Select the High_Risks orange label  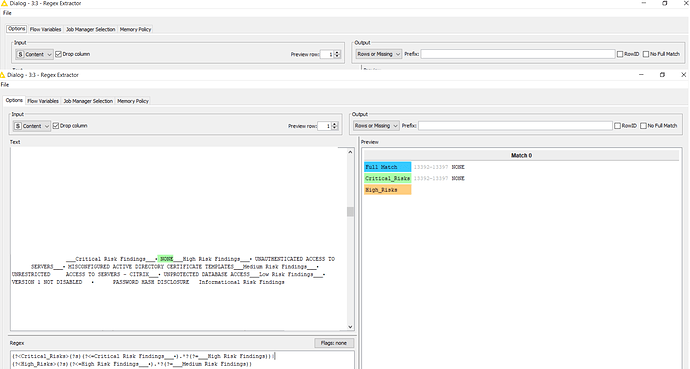(388, 190)
